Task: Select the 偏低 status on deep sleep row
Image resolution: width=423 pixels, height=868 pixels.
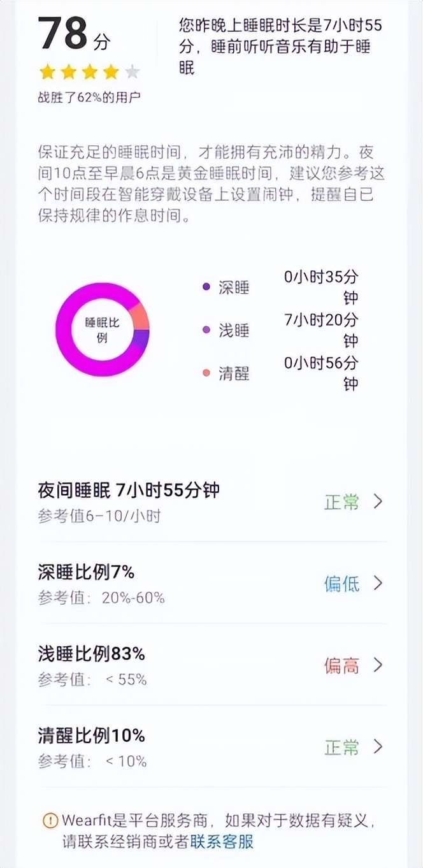Action: [x=342, y=584]
